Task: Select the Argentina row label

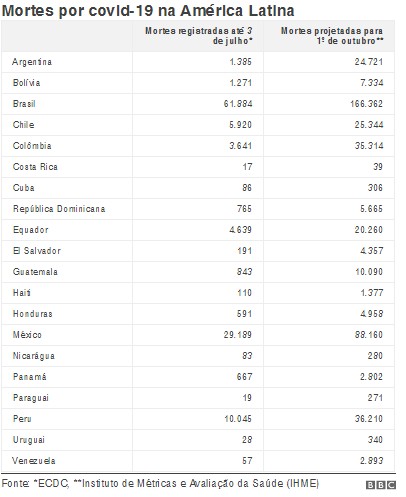Action: (x=32, y=62)
